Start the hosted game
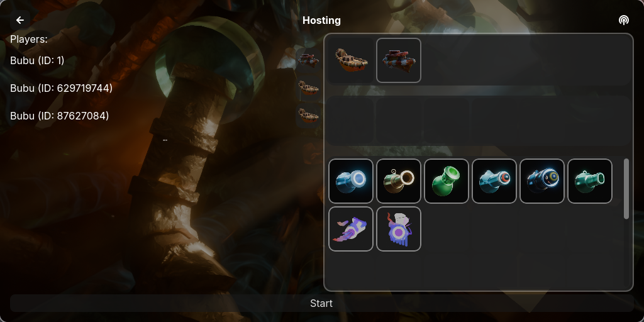 321,304
